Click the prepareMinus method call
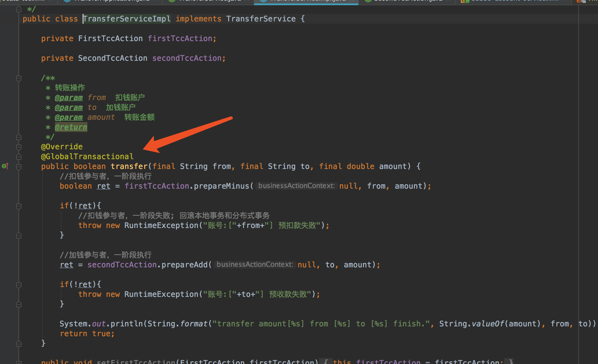Screen dimensions: 598x364 [x=221, y=186]
